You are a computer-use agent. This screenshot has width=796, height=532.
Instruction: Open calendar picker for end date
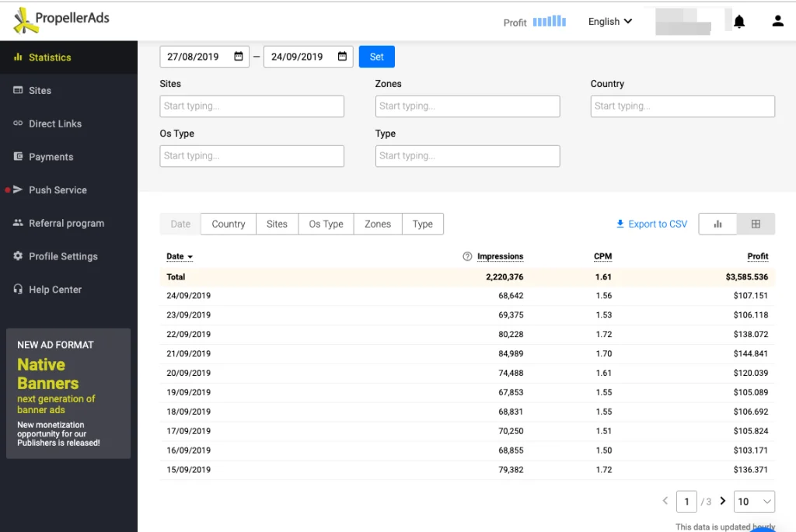point(342,57)
